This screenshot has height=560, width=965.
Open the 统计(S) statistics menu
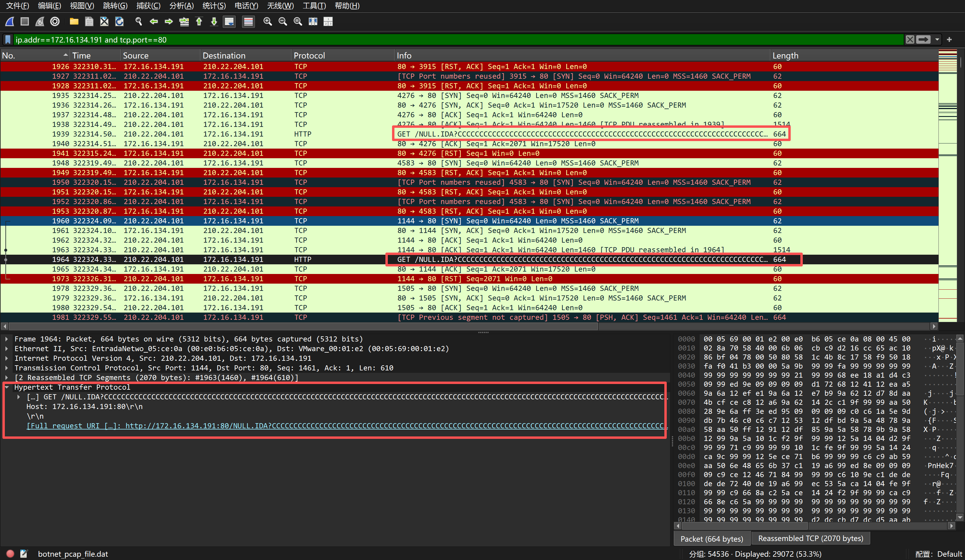point(214,6)
